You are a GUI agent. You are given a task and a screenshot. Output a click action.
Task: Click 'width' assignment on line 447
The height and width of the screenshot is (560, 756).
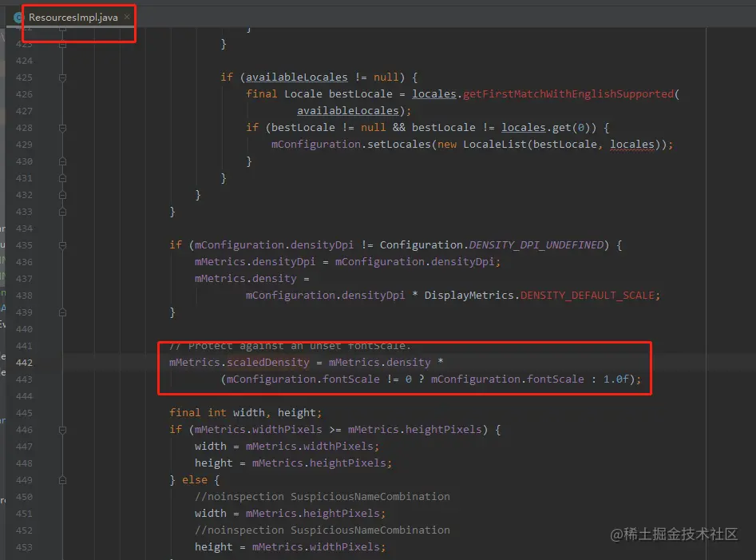tap(210, 447)
